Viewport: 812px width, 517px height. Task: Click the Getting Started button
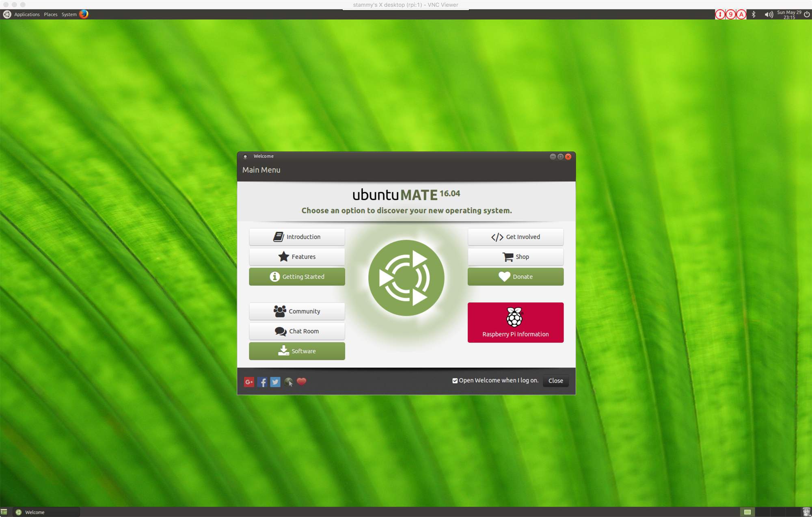point(297,277)
